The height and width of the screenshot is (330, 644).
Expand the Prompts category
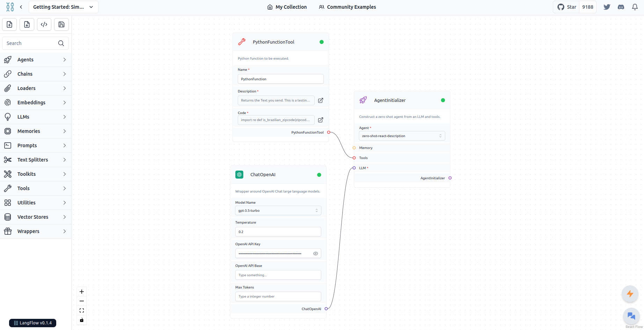click(x=36, y=145)
